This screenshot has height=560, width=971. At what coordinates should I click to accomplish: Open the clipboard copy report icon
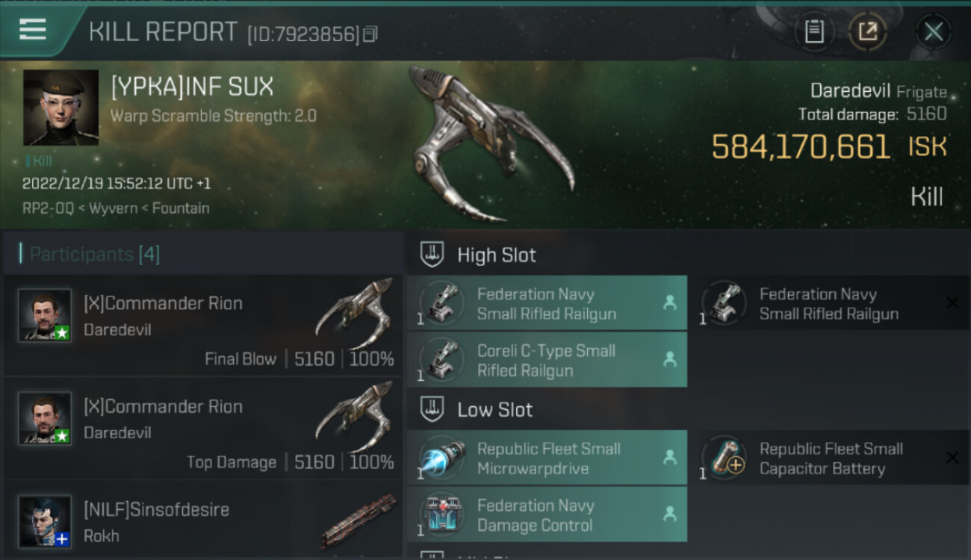pos(813,32)
